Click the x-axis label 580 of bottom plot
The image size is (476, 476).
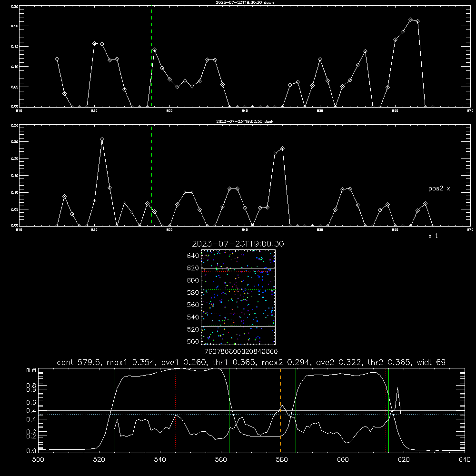[282, 460]
